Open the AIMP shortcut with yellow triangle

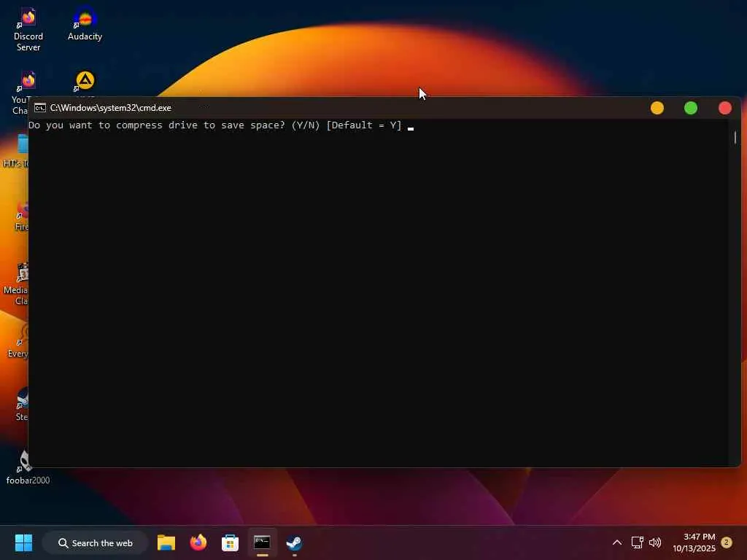click(85, 82)
